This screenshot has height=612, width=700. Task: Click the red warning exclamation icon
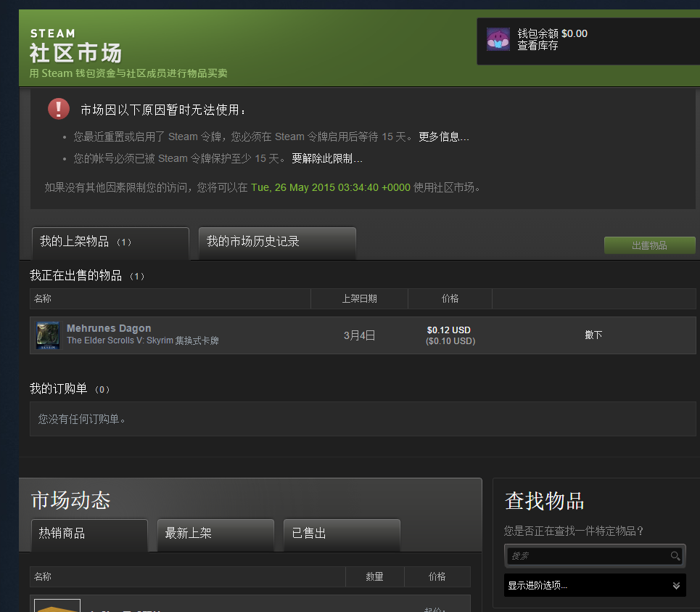[58, 109]
